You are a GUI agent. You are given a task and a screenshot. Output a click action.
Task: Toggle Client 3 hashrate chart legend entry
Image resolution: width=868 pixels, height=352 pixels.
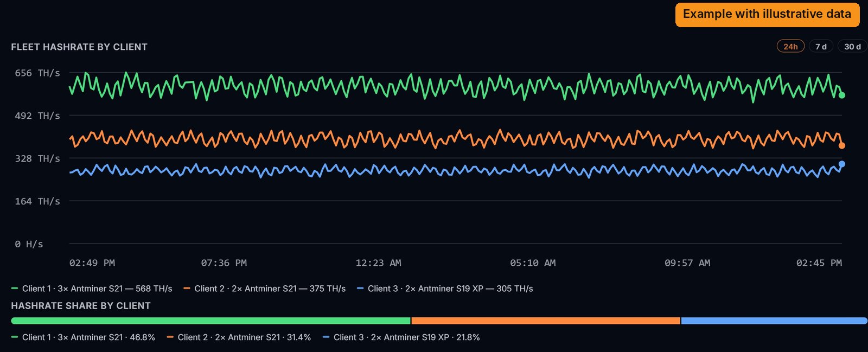click(x=445, y=289)
